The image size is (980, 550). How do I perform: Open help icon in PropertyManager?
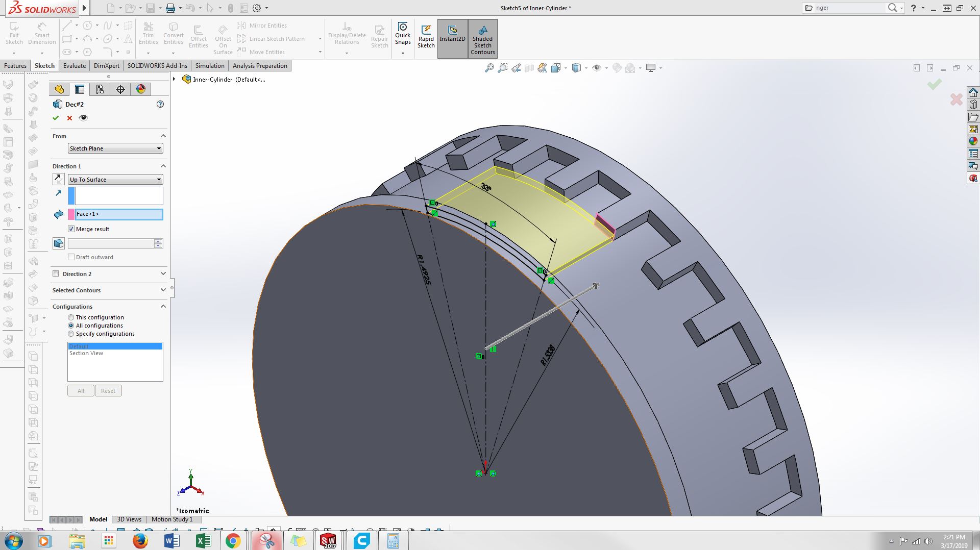pos(160,104)
